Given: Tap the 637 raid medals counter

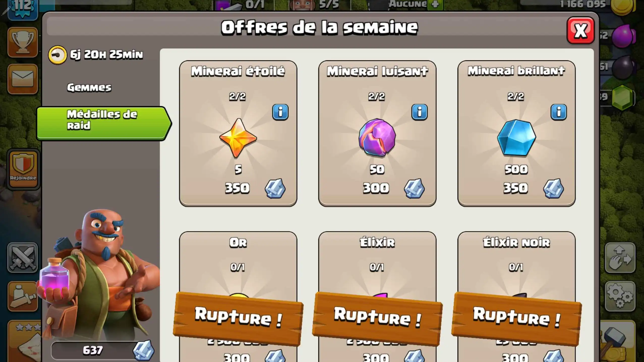Looking at the screenshot, I should (102, 350).
